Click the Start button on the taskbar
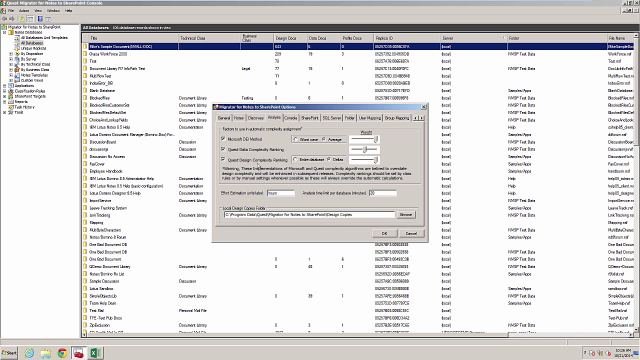The image size is (640, 360). tap(9, 353)
